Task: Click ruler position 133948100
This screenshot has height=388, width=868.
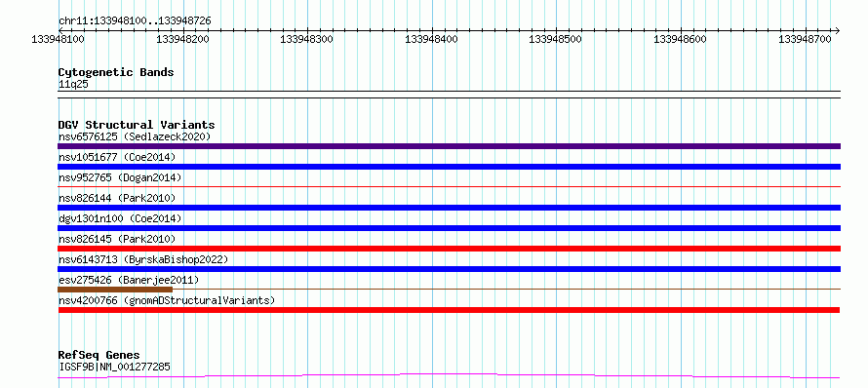Action: click(59, 39)
